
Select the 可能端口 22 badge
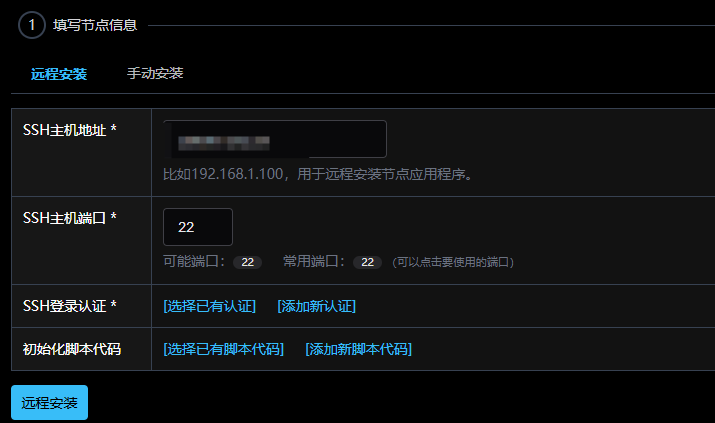[248, 262]
